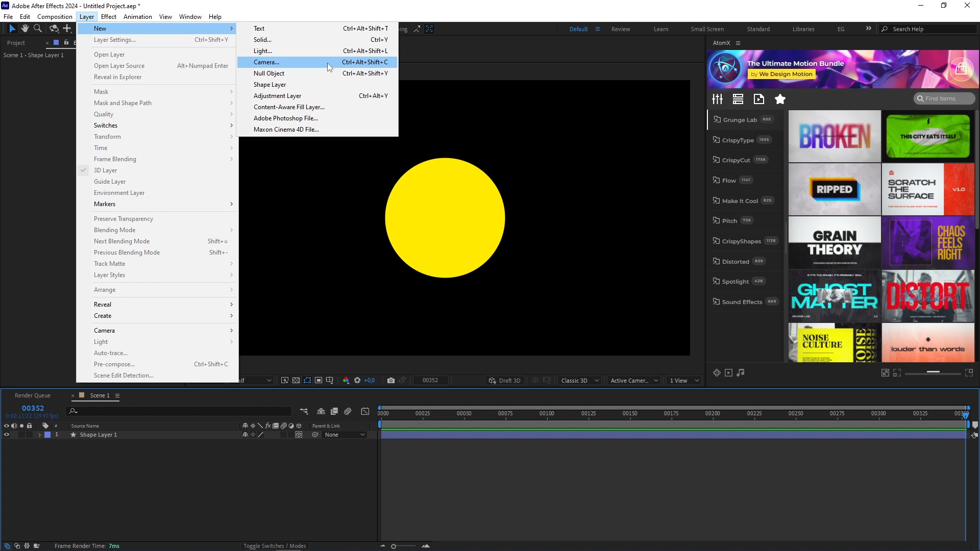
Task: Hide Shape Layer 1 with eye toggle
Action: (x=7, y=435)
